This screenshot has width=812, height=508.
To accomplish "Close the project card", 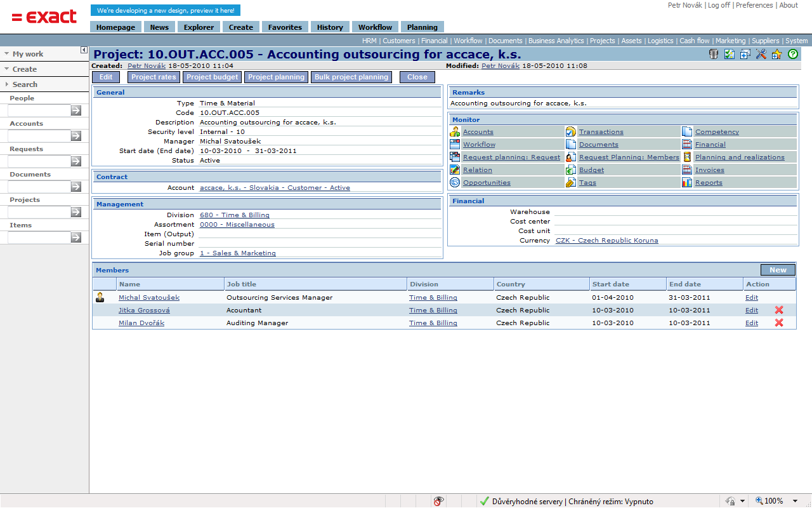I will [x=417, y=77].
